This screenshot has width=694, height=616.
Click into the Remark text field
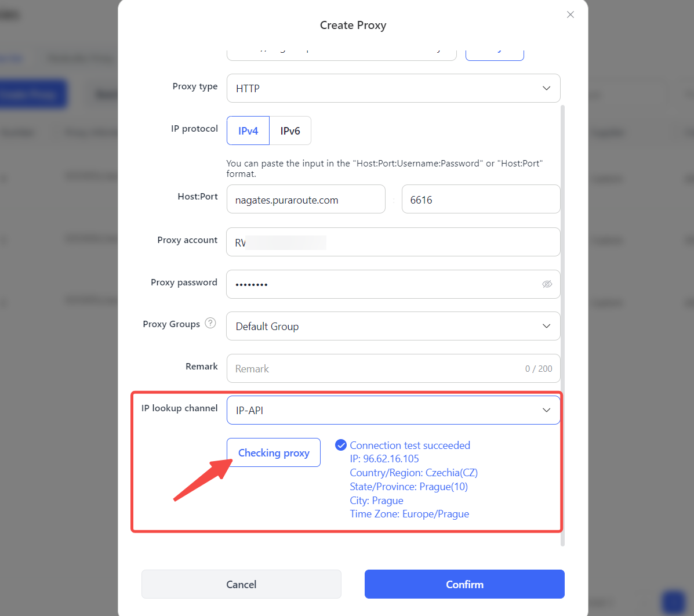pyautogui.click(x=393, y=368)
